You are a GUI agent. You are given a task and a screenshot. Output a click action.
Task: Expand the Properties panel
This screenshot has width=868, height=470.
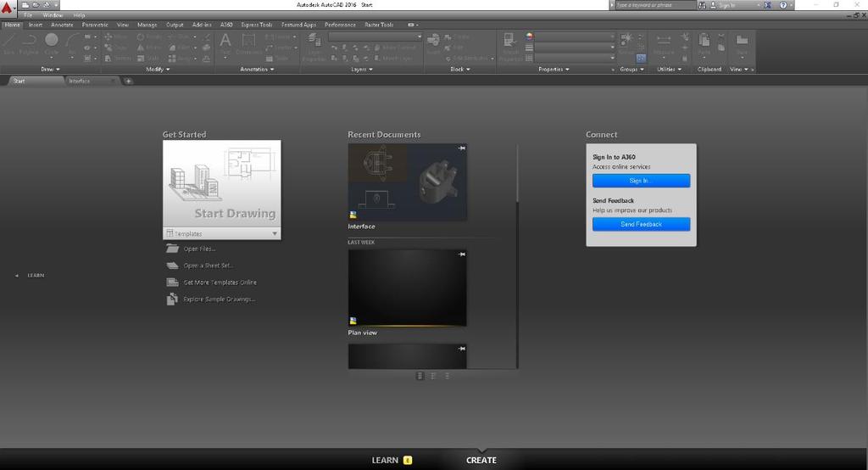[x=554, y=70]
